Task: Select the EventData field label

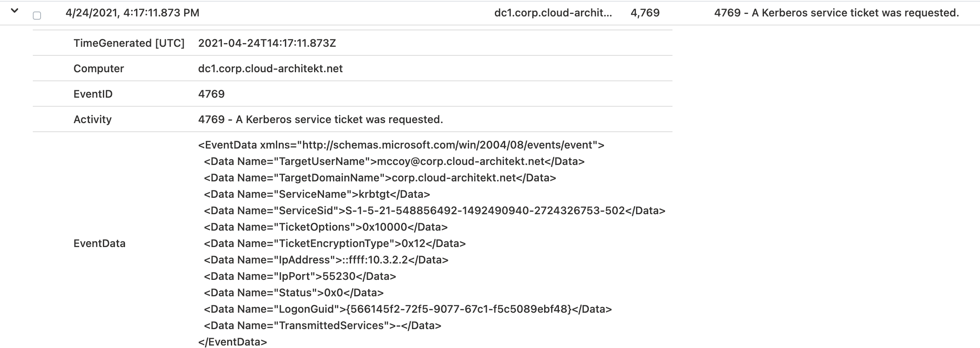Action: [x=100, y=243]
